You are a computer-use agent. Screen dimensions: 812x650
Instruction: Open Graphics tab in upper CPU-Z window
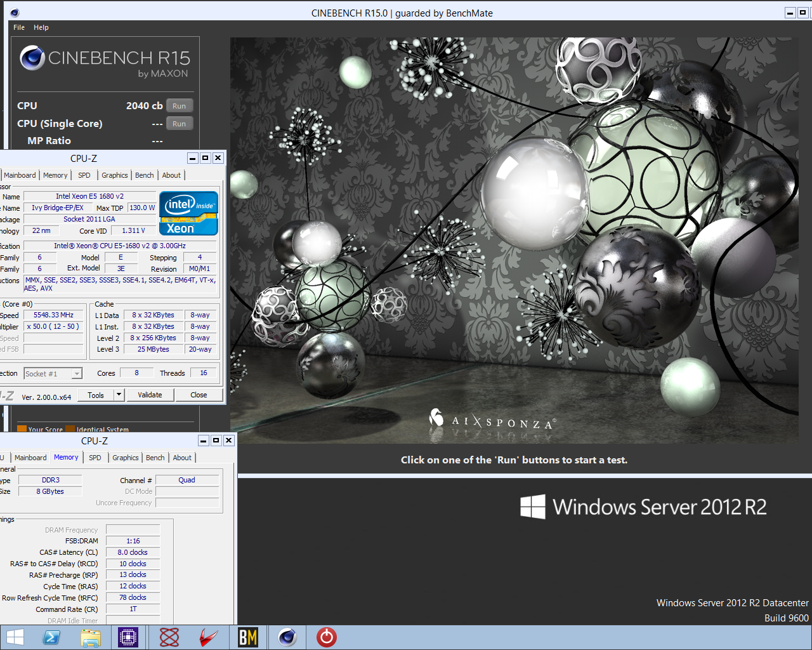tap(115, 175)
